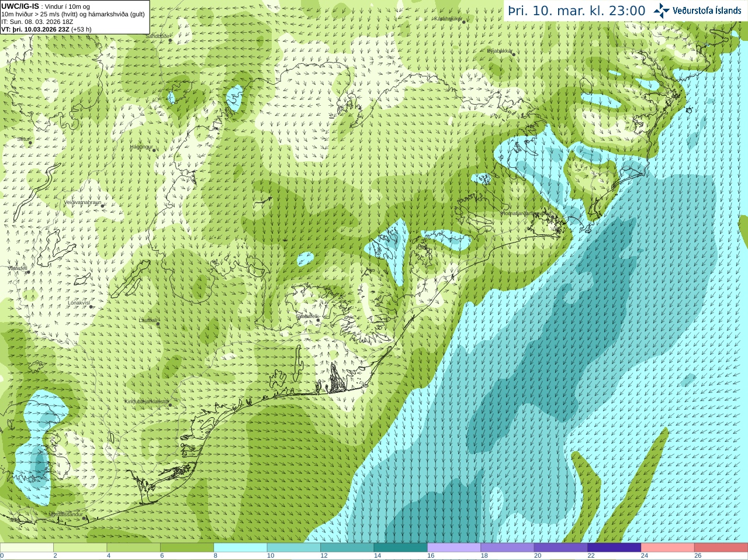Click the IT: Sun. 08. 03. 2026 18Z line
Viewport: 748px width, 560px height.
37,22
